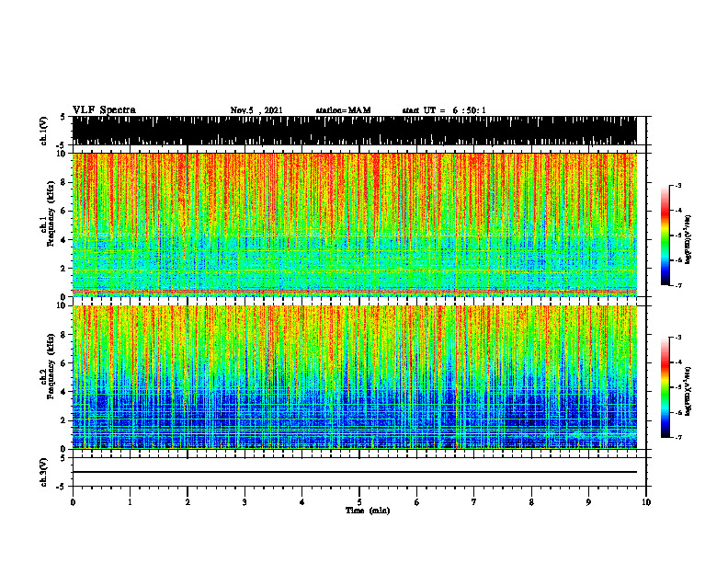Select the "start UT = 6 : 50: 1" label

coord(444,110)
